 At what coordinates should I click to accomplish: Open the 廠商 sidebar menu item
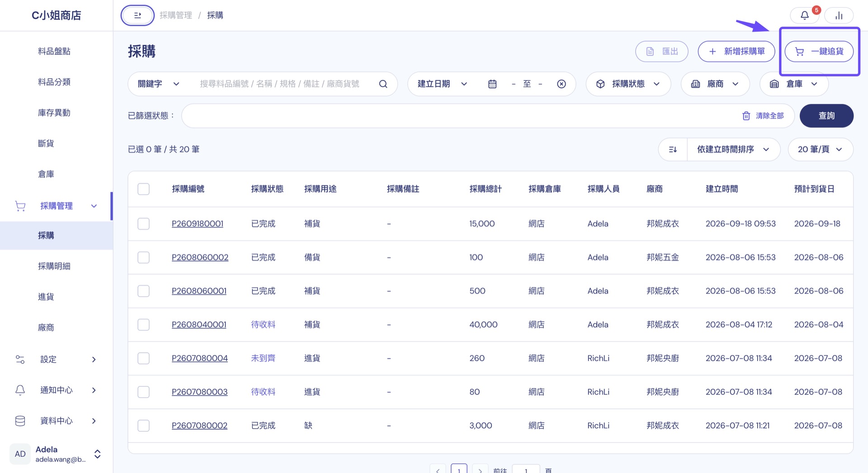tap(46, 327)
